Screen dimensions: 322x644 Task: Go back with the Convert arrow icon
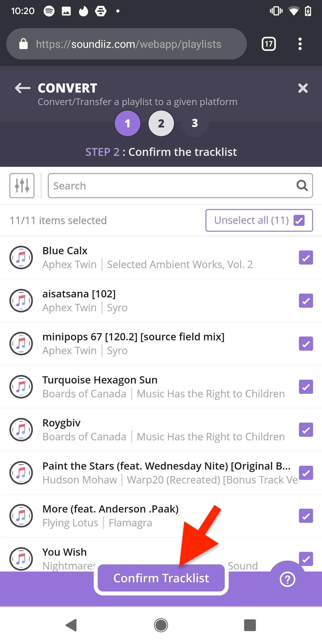(23, 88)
